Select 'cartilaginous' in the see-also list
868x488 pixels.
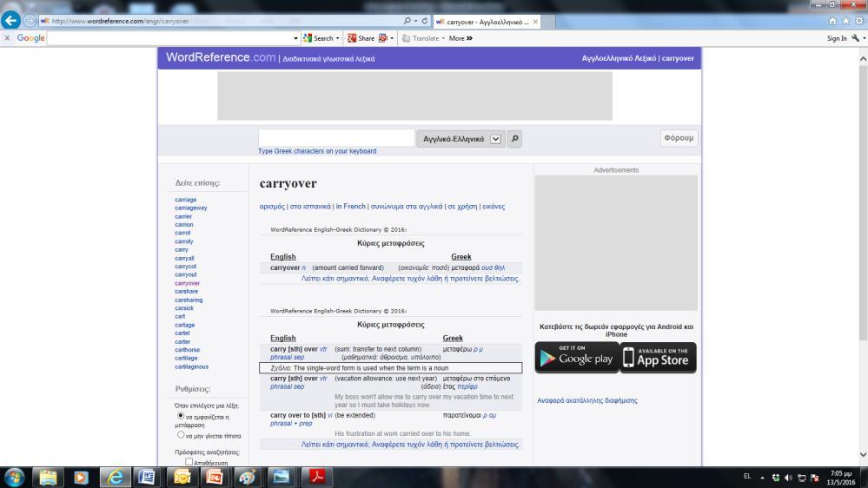[x=191, y=366]
